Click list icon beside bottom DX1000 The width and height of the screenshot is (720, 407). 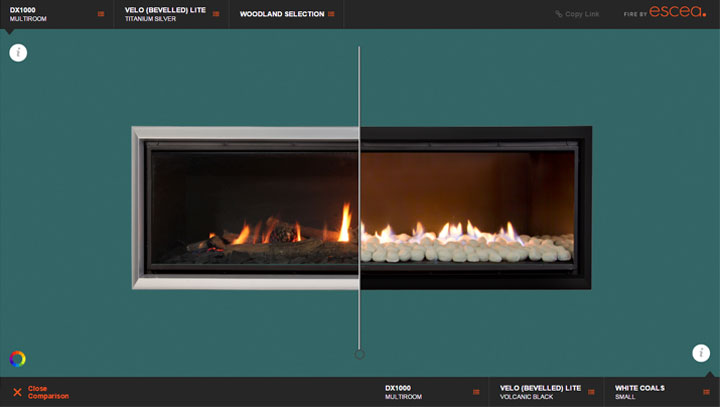click(x=476, y=392)
